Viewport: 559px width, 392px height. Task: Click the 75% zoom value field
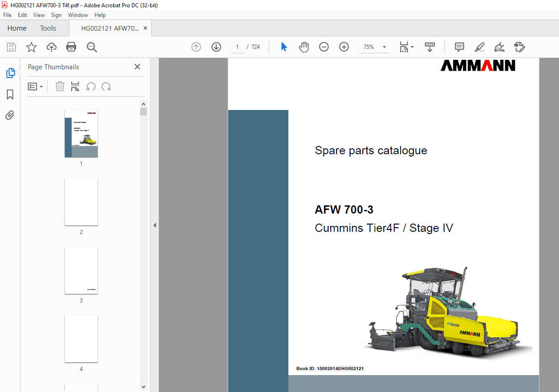(369, 47)
